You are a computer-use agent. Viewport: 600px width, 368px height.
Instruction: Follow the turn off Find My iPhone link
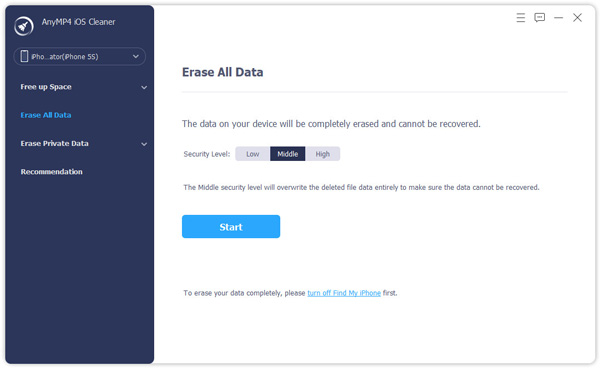(344, 293)
